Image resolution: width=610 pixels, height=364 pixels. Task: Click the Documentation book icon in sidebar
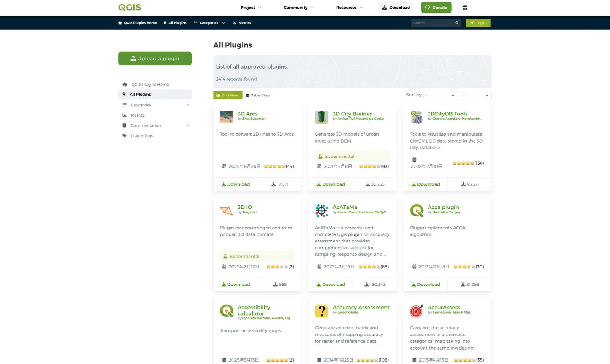pyautogui.click(x=124, y=125)
